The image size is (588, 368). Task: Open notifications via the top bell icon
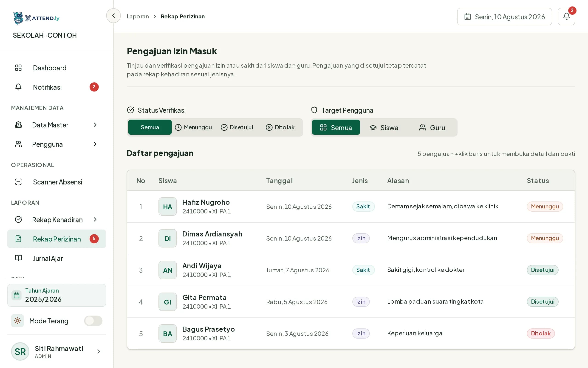point(566,17)
